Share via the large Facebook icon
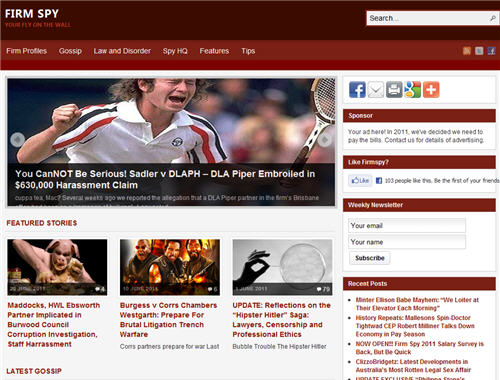Viewport: 500px width, 380px height. point(357,90)
